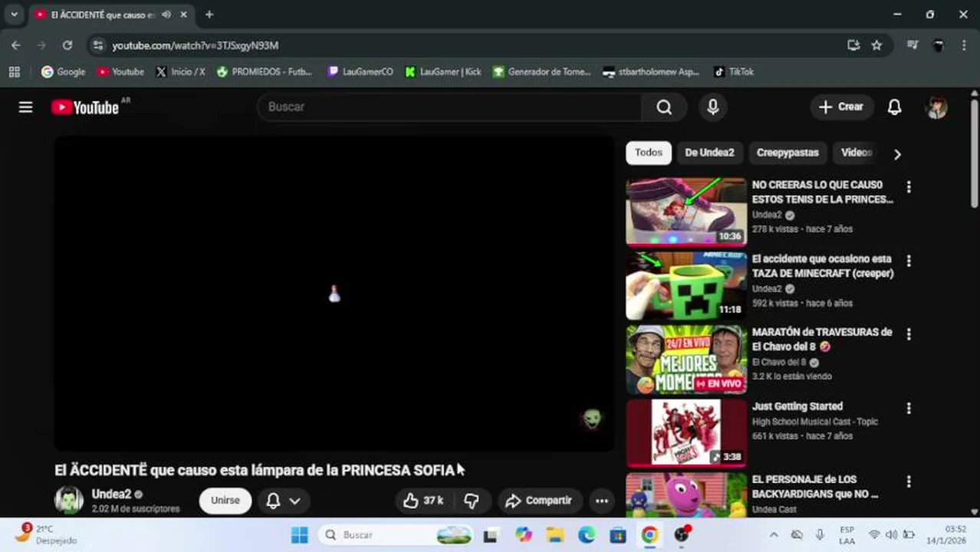
Task: Start voice search with microphone icon
Action: [x=712, y=107]
